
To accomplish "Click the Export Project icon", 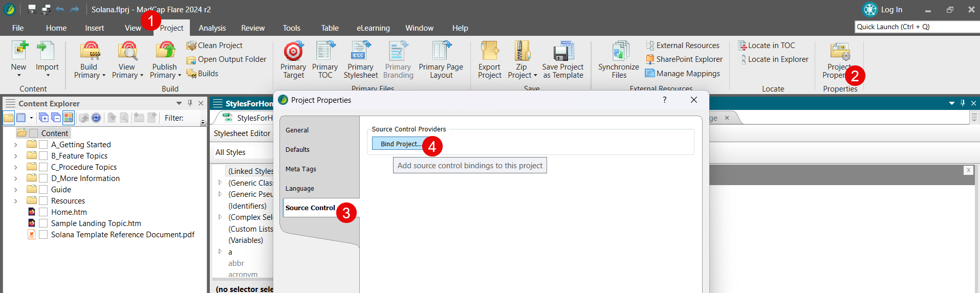I will [490, 51].
